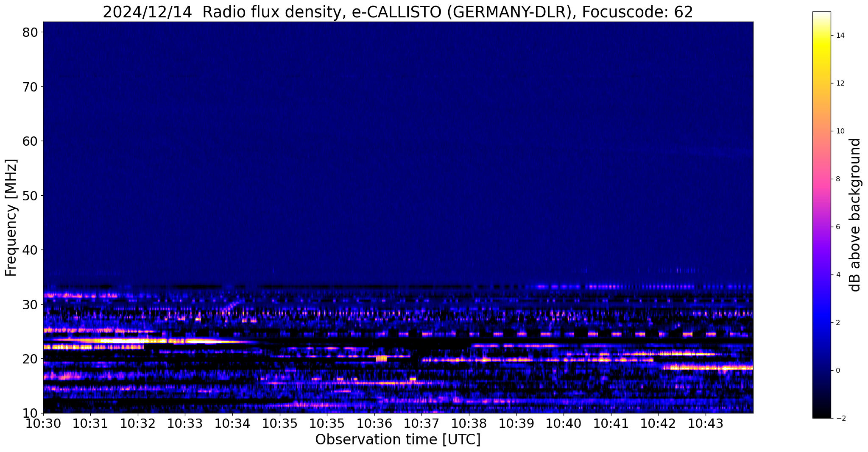
Task: Click the 20 MHz frequency tick label
Action: [x=31, y=359]
